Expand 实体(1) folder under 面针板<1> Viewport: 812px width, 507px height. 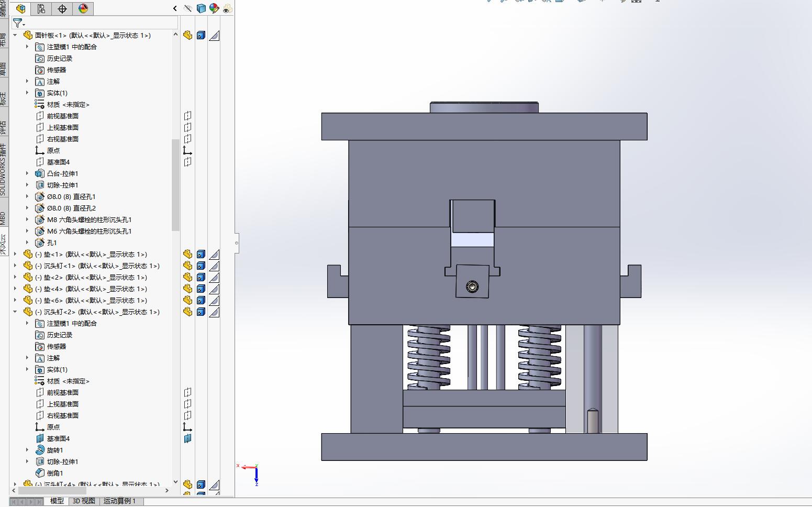[27, 93]
